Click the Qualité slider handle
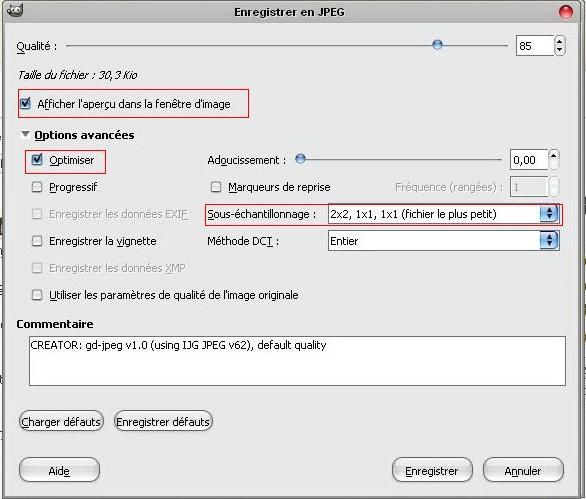Viewport: 586px width, 499px height. click(x=437, y=45)
